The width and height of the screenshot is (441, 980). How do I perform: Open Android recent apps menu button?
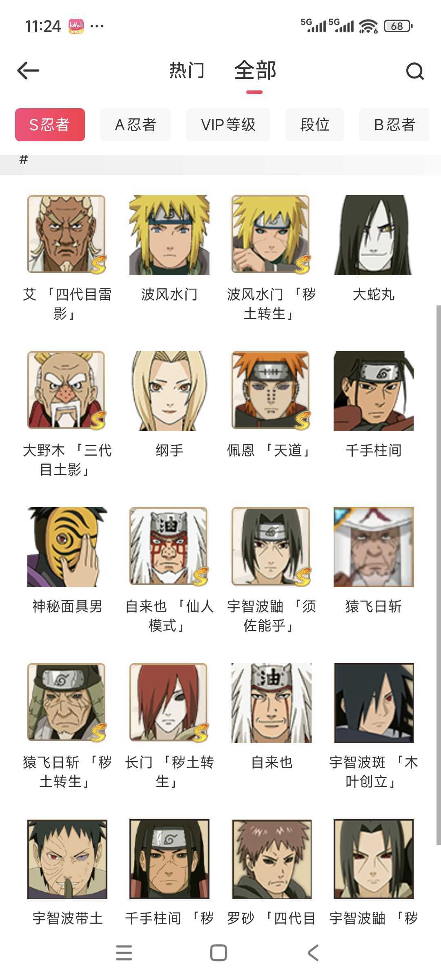pos(124,953)
